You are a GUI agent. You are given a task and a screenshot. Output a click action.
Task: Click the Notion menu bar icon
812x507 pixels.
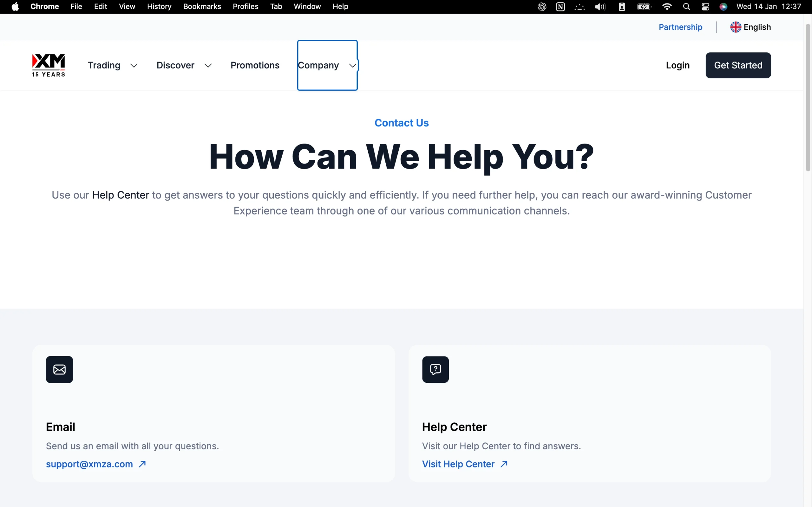click(560, 7)
